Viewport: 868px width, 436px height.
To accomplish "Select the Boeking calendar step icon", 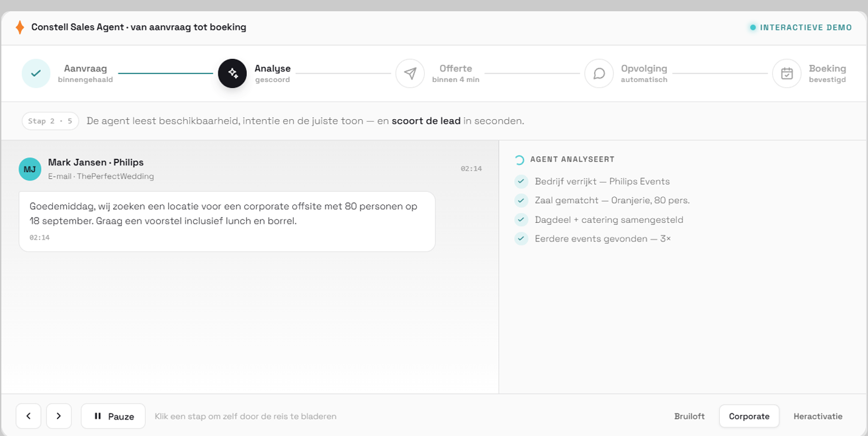I will (787, 73).
